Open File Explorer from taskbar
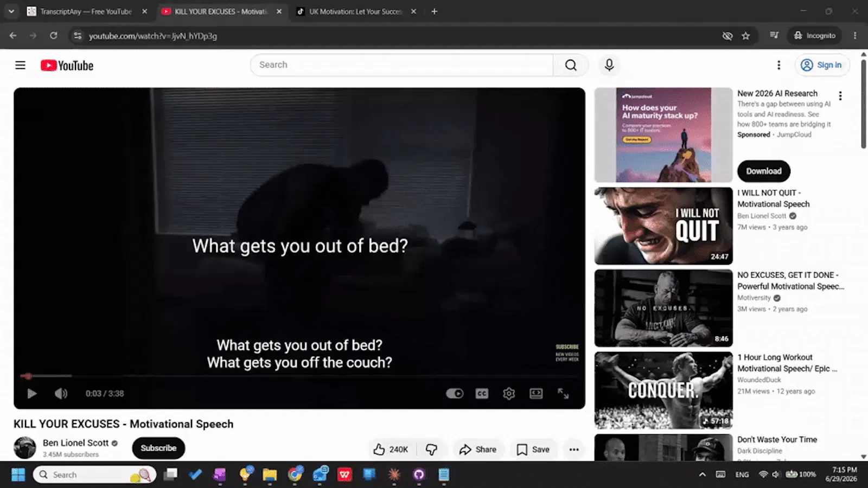 point(270,475)
